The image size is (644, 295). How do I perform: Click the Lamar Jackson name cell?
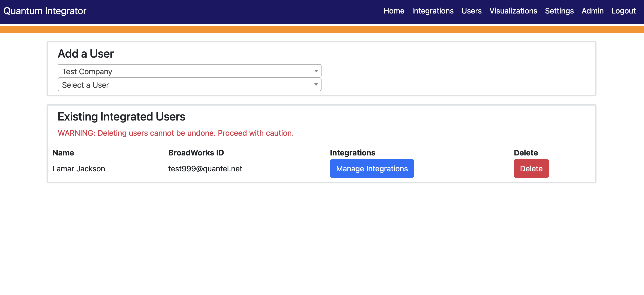78,169
